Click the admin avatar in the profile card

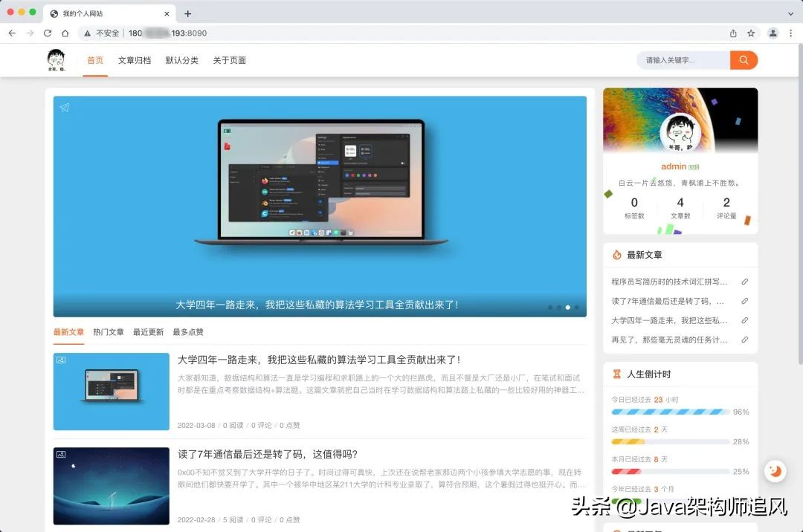tap(680, 134)
